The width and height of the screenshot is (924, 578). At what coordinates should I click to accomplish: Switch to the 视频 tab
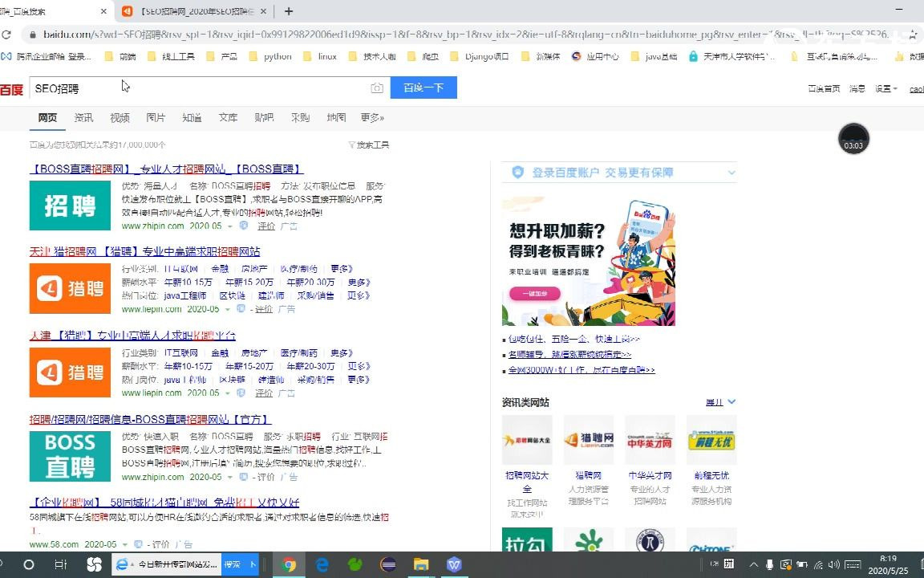tap(119, 117)
